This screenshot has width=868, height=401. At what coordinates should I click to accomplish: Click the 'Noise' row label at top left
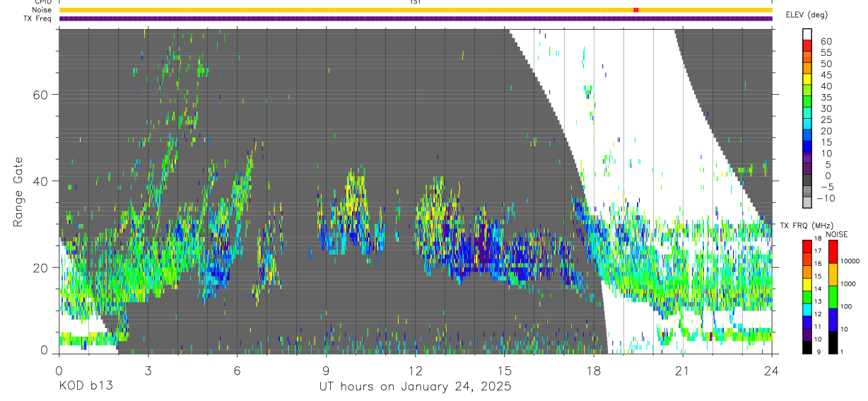pos(42,10)
